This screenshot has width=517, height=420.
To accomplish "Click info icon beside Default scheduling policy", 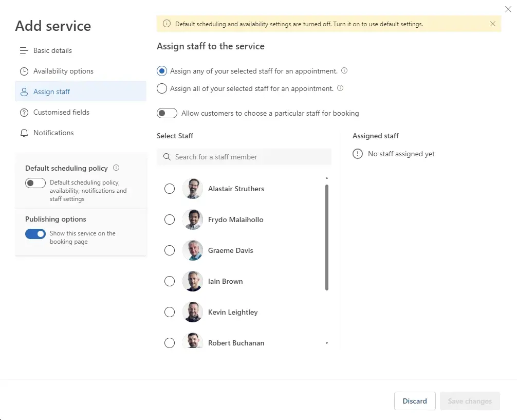I will (116, 168).
